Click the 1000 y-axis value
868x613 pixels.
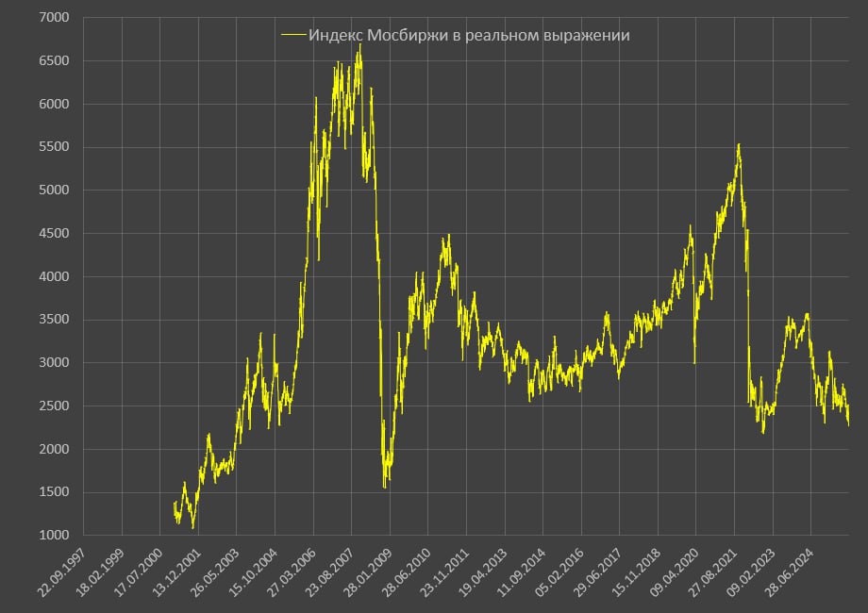click(x=52, y=535)
